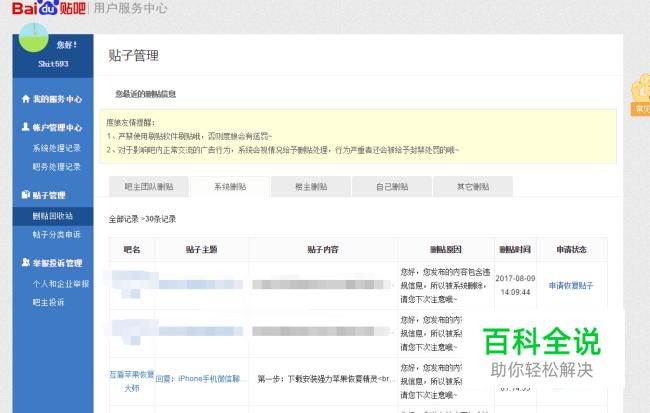Image resolution: width=650 pixels, height=413 pixels.
Task: Click the 2017-08-09 14:09:44 timestamp
Action: click(515, 285)
